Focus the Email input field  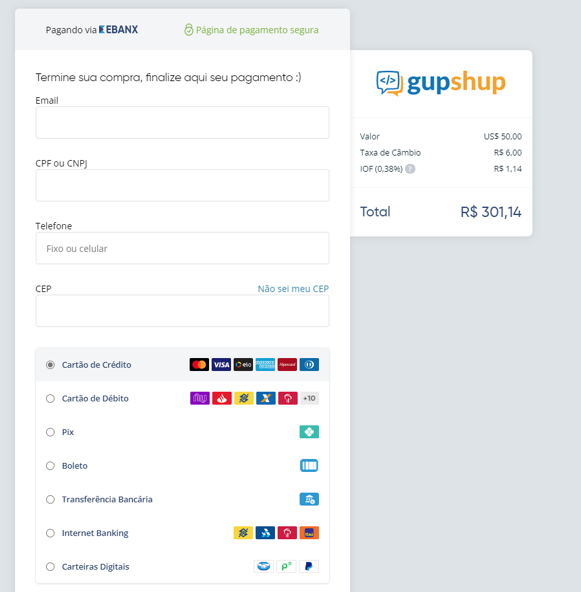coord(182,123)
